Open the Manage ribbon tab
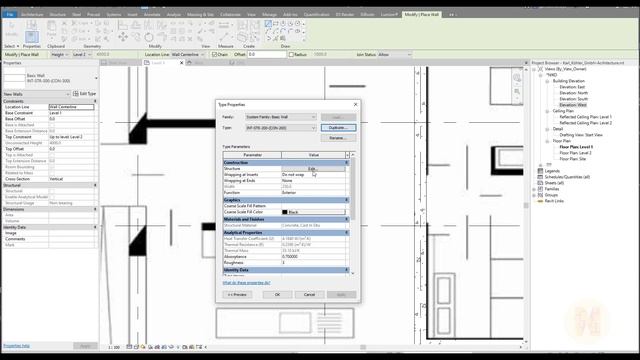 (x=269, y=14)
